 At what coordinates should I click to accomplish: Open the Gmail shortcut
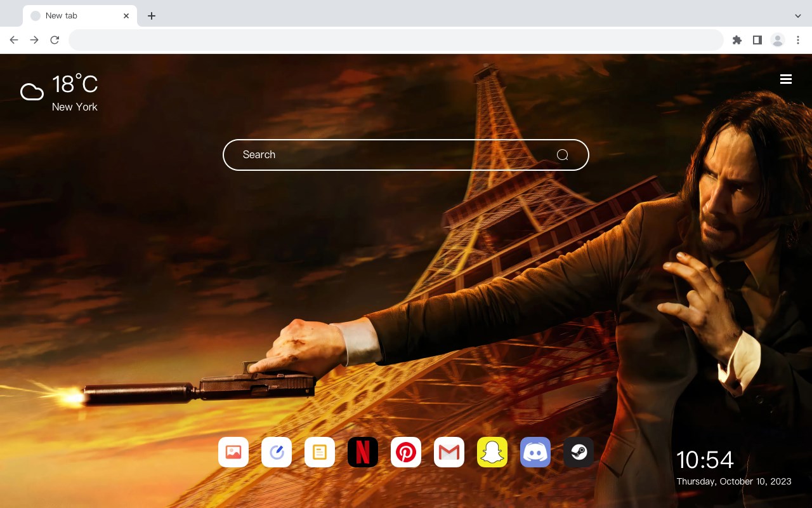[x=449, y=452]
